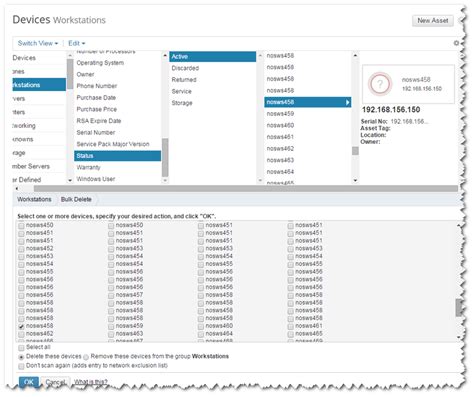Viewport: 474px width, 397px height.
Task: Uncheck the checked nosws458 checkbox
Action: (21, 326)
